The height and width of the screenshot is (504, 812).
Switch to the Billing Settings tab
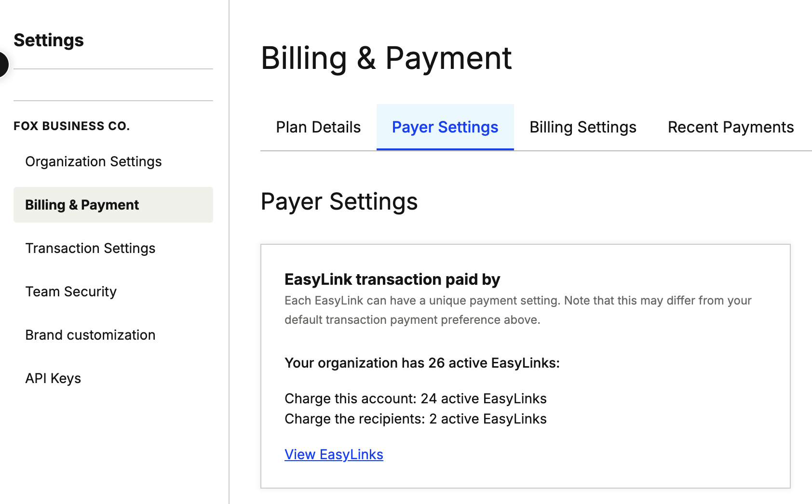click(583, 127)
